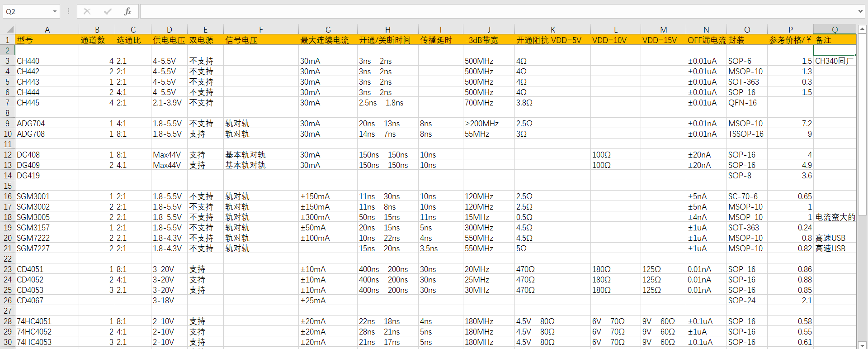Click cell 74HC4051
This screenshot has height=349, width=868.
tap(47, 321)
